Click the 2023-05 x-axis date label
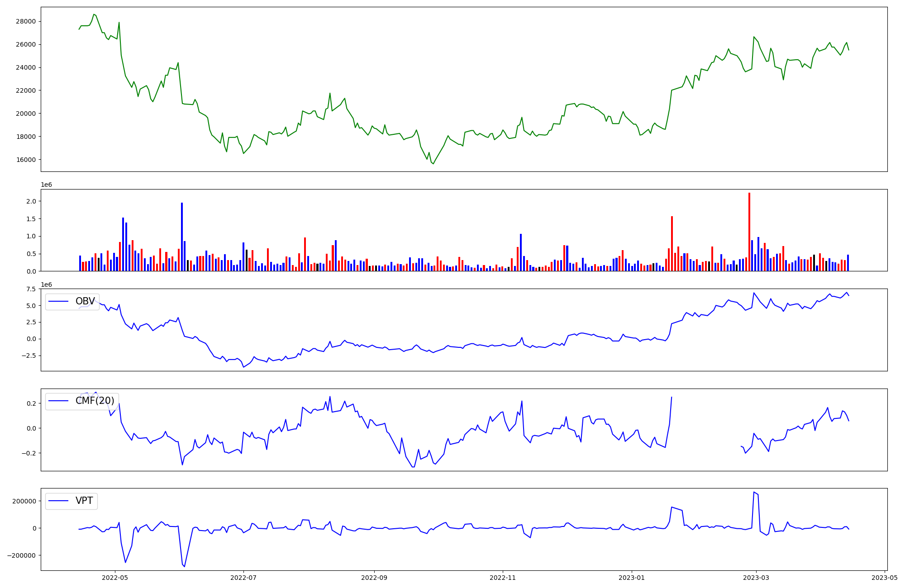 884,578
